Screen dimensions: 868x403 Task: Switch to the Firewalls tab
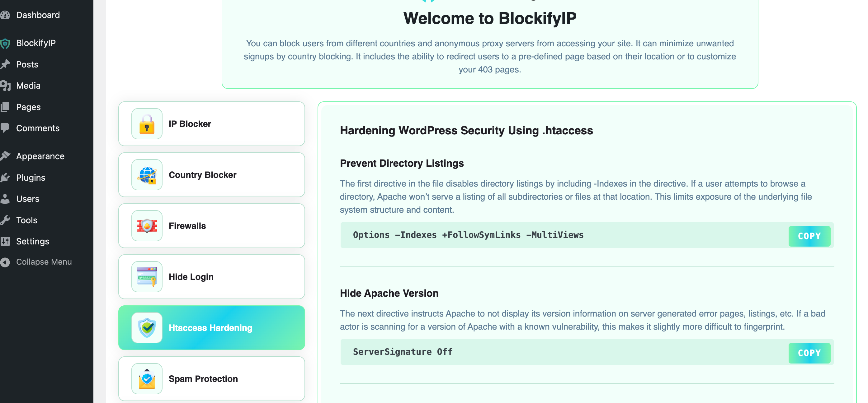(x=212, y=226)
